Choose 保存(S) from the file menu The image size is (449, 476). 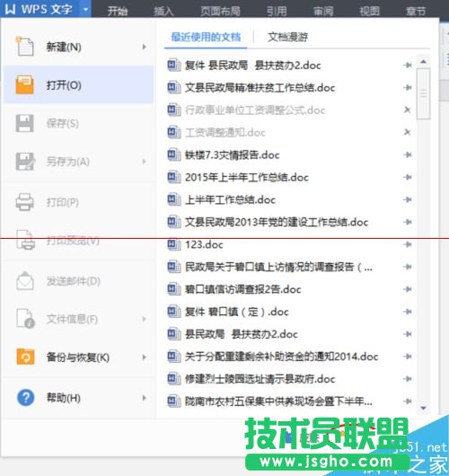click(79, 123)
